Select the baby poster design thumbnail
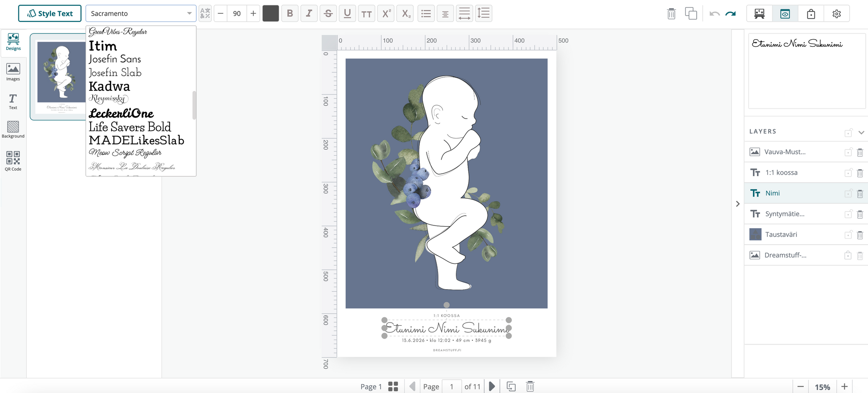The height and width of the screenshot is (393, 868). pyautogui.click(x=58, y=77)
